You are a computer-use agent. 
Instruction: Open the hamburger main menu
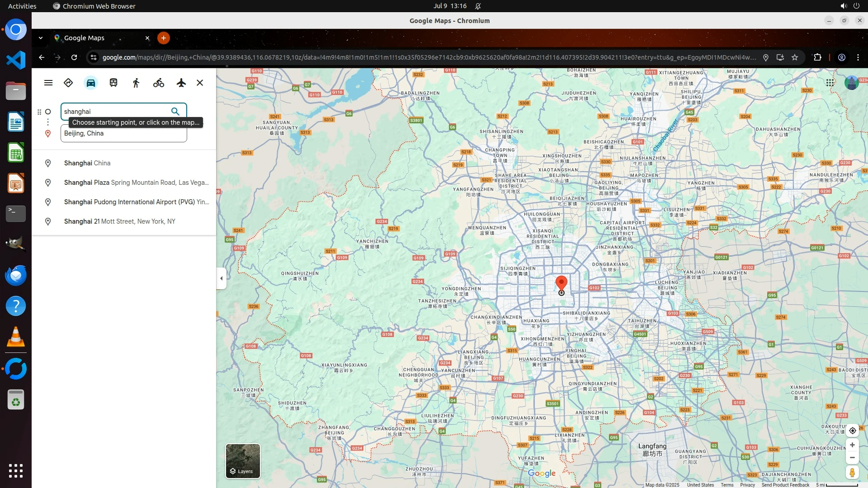(48, 83)
